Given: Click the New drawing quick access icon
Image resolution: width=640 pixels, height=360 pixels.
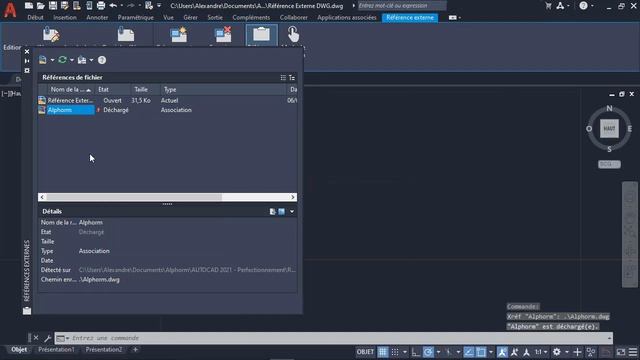Looking at the screenshot, I should tap(29, 6).
